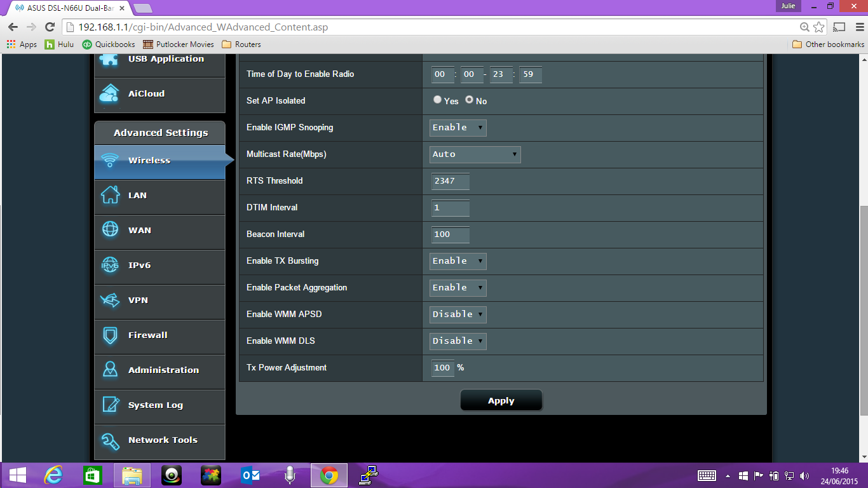Expand the Enable WMM APSD dropdown

(458, 315)
